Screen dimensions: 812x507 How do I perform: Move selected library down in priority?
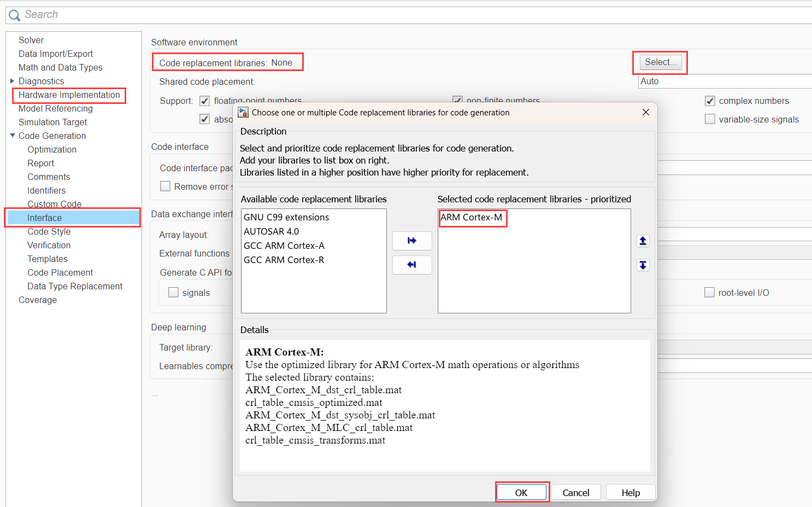[643, 265]
